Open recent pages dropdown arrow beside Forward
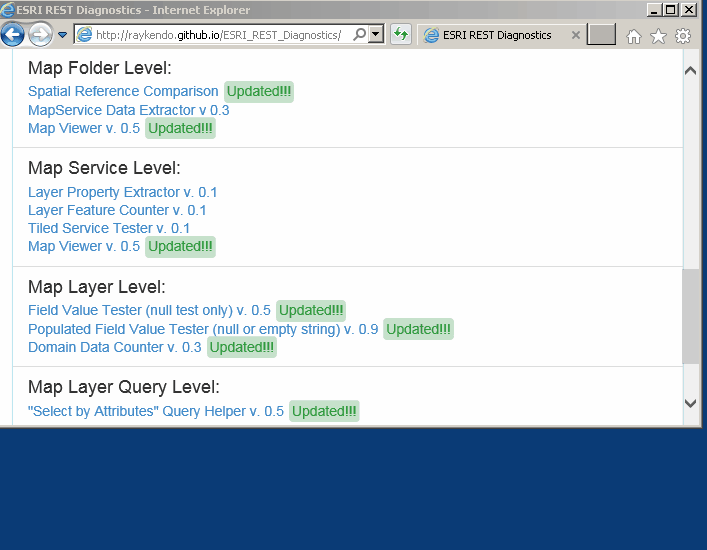Screen dimensions: 707x550 pos(62,35)
